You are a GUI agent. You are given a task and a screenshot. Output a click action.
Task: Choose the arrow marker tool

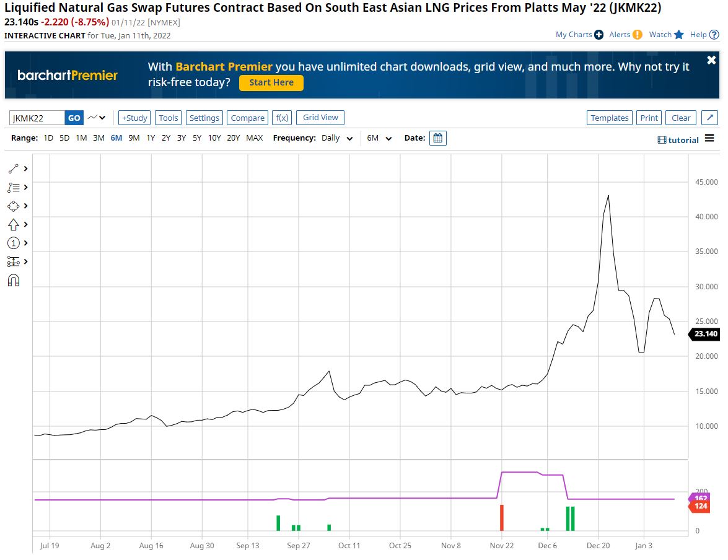point(14,224)
